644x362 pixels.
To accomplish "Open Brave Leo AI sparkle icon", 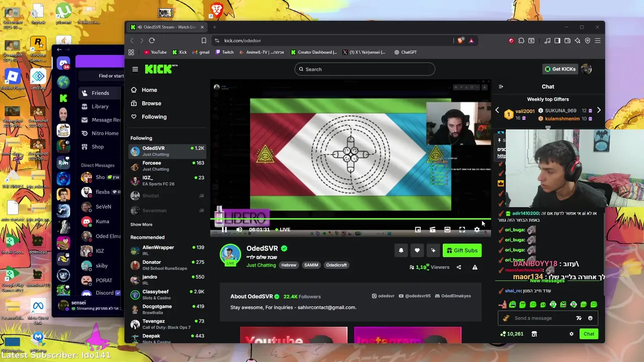I will pyautogui.click(x=578, y=41).
